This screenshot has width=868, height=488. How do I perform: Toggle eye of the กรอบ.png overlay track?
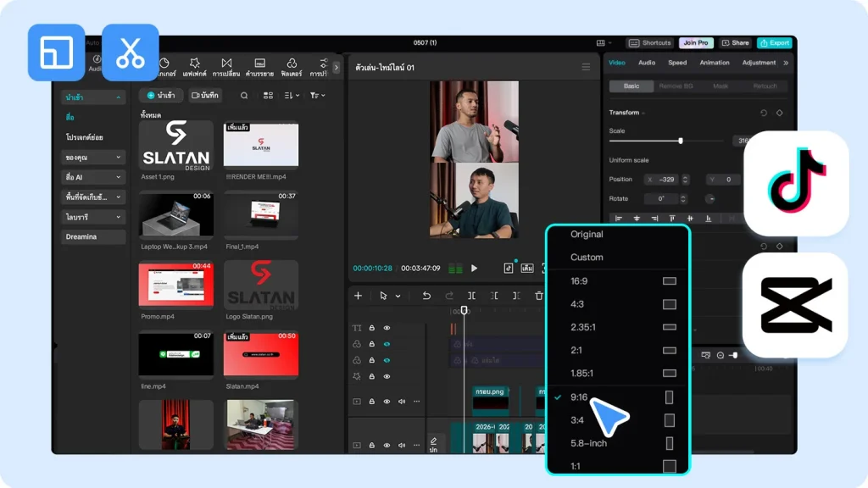tap(387, 402)
